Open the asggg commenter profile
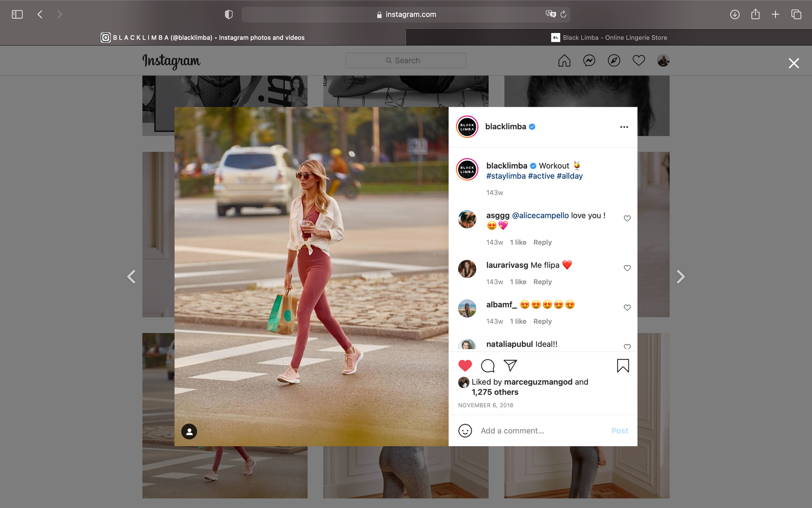 click(x=498, y=216)
